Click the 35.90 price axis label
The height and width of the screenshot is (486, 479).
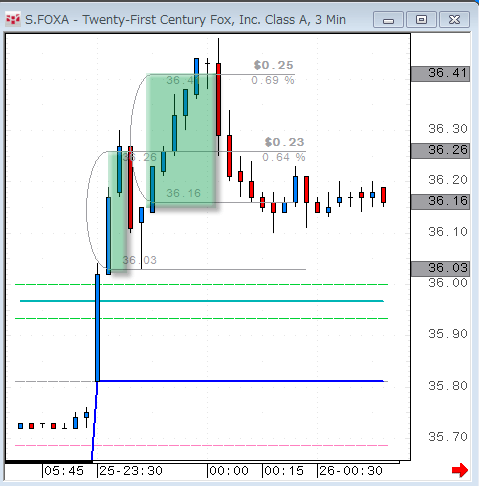pos(448,334)
